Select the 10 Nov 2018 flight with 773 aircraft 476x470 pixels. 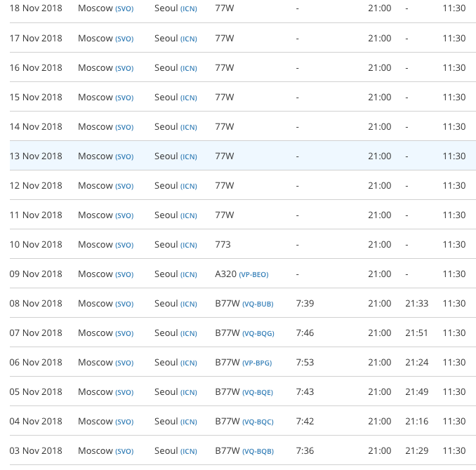click(x=243, y=244)
